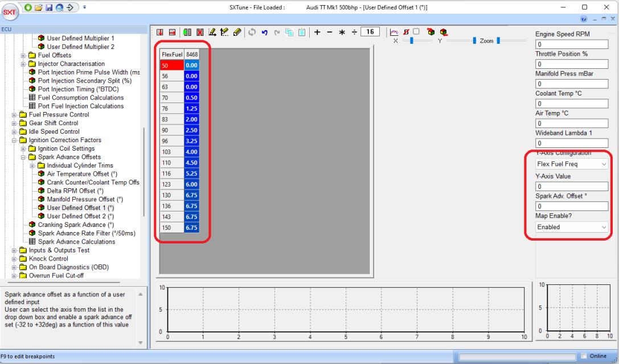This screenshot has width=619, height=364.
Task: Expand the Knock Control tree folder
Action: (x=15, y=259)
